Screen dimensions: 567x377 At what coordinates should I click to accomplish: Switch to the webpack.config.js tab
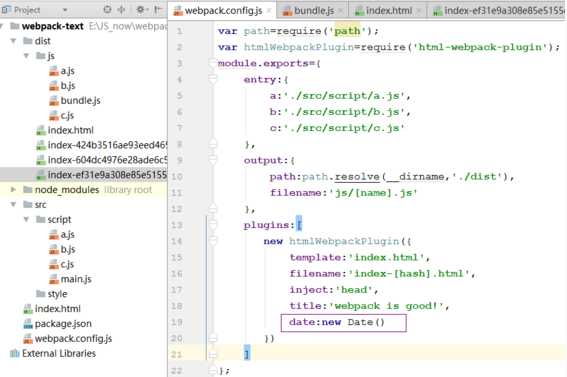[x=223, y=10]
